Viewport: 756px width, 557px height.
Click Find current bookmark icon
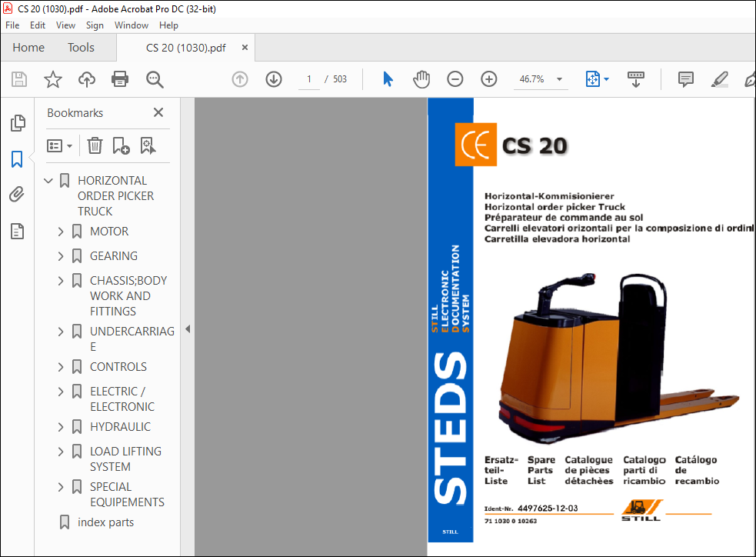(x=148, y=145)
